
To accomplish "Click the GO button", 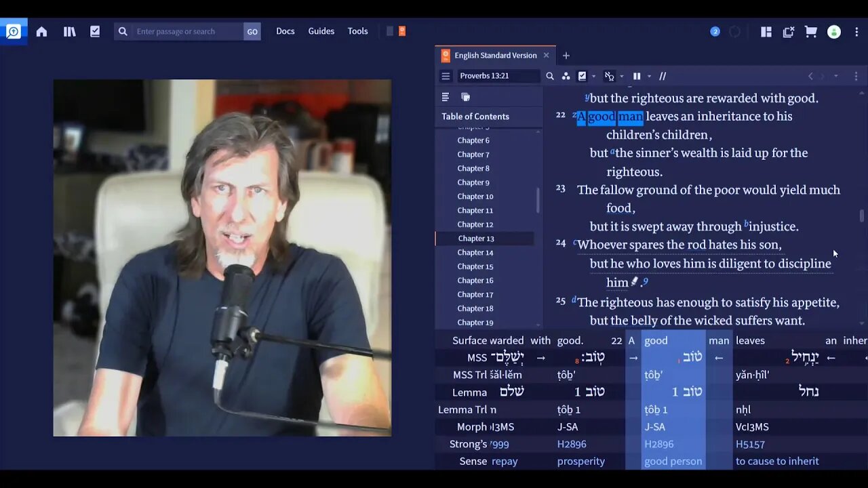I will coord(252,31).
